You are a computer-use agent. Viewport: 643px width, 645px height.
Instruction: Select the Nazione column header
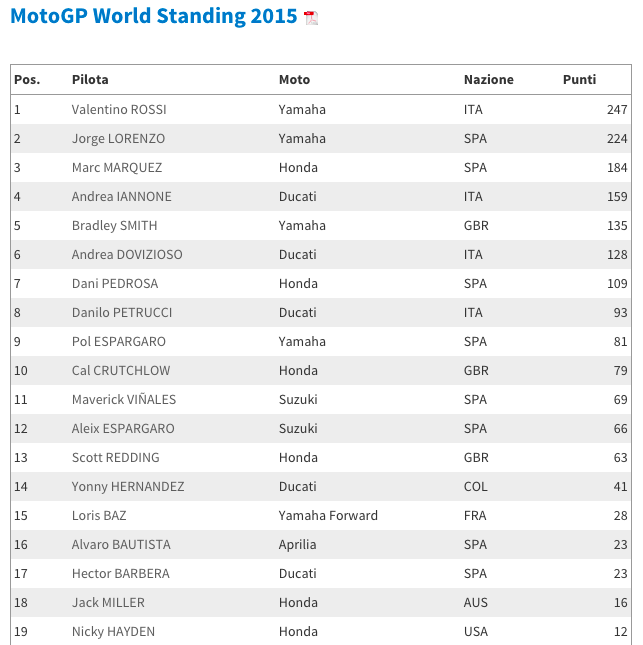(488, 80)
